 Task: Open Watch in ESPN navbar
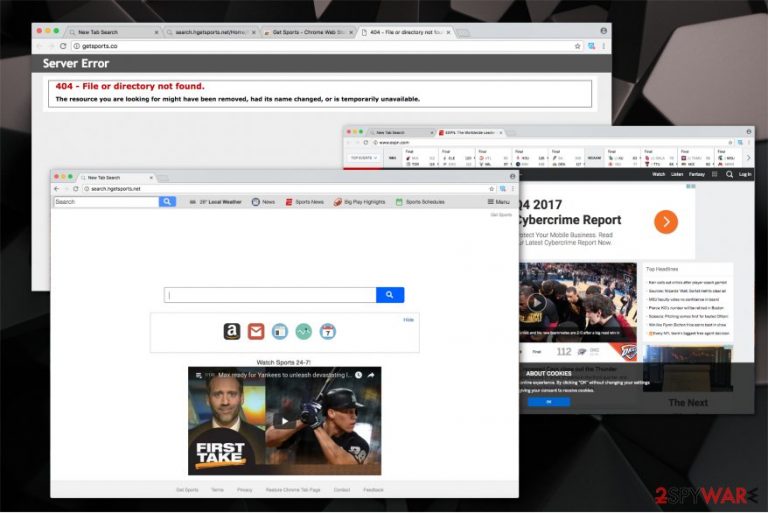[658, 174]
